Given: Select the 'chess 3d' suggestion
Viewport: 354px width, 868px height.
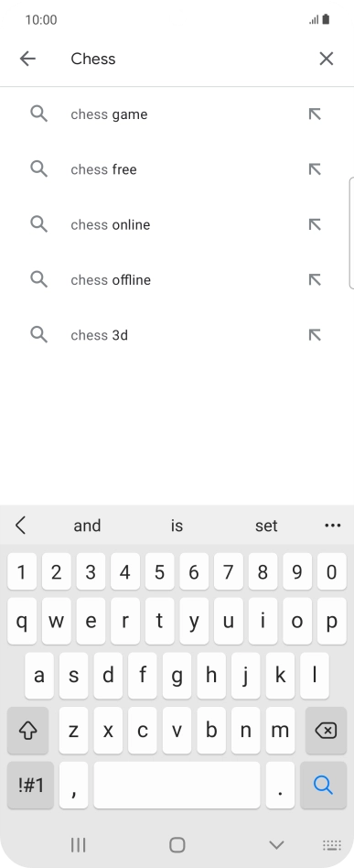Looking at the screenshot, I should click(177, 335).
